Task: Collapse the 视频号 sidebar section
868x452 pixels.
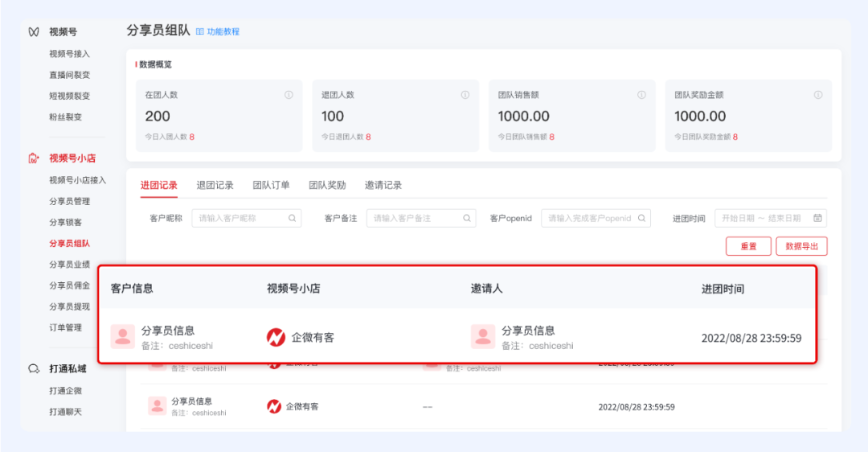Action: [63, 32]
